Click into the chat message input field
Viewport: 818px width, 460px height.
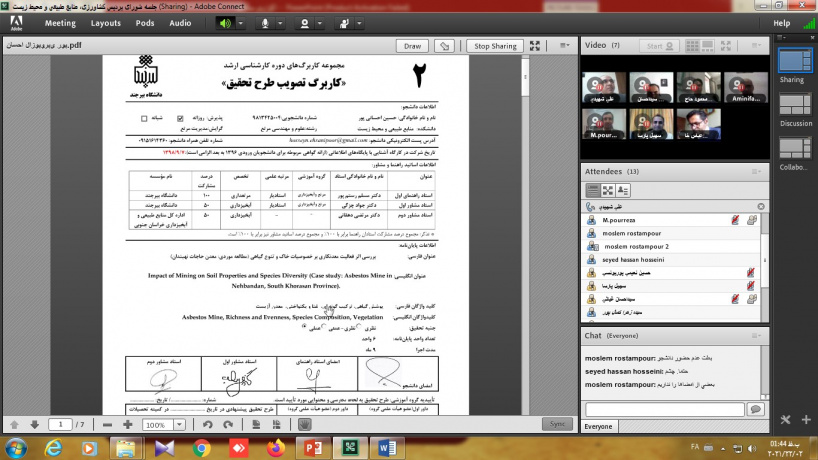point(663,410)
